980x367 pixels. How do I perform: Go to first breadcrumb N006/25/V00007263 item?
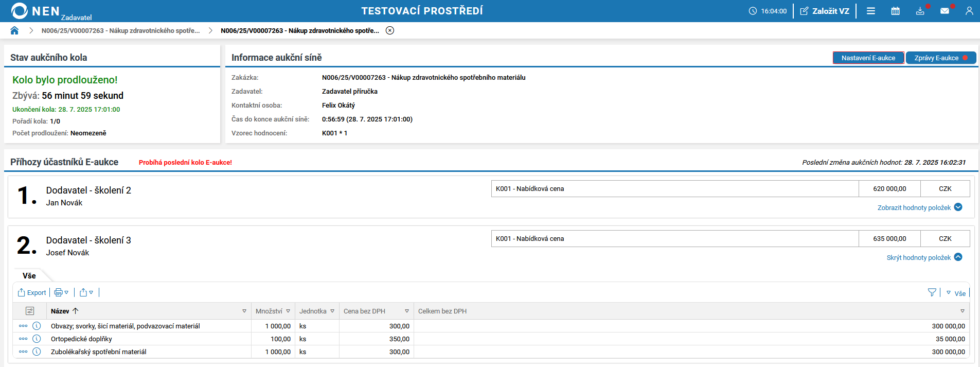point(120,30)
